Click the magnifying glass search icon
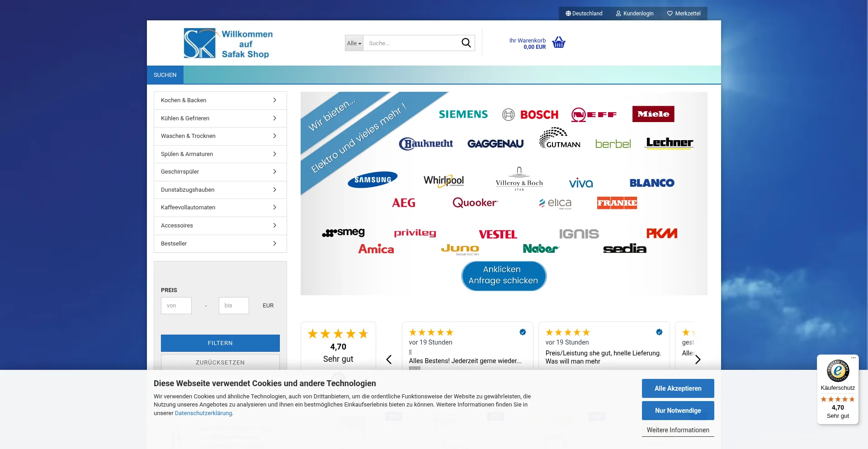Image resolution: width=868 pixels, height=449 pixels. pyautogui.click(x=466, y=43)
